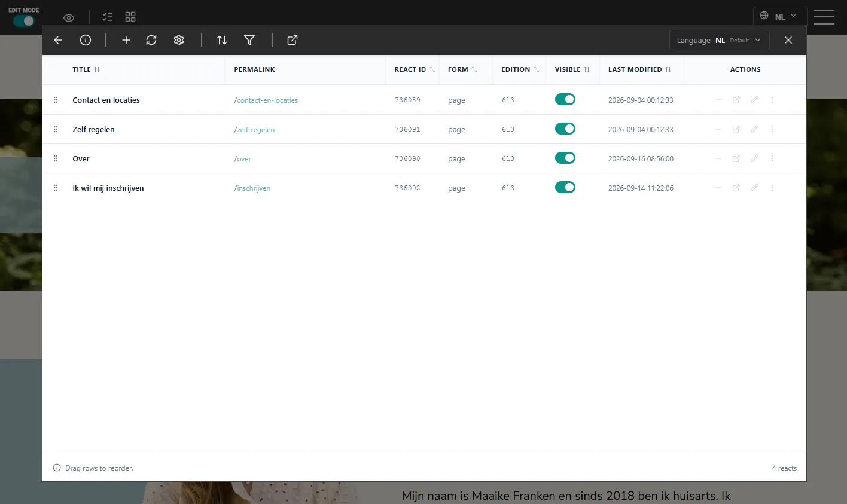This screenshot has height=504, width=847.
Task: Open the /contact-en-locaties permalink
Action: coord(266,100)
